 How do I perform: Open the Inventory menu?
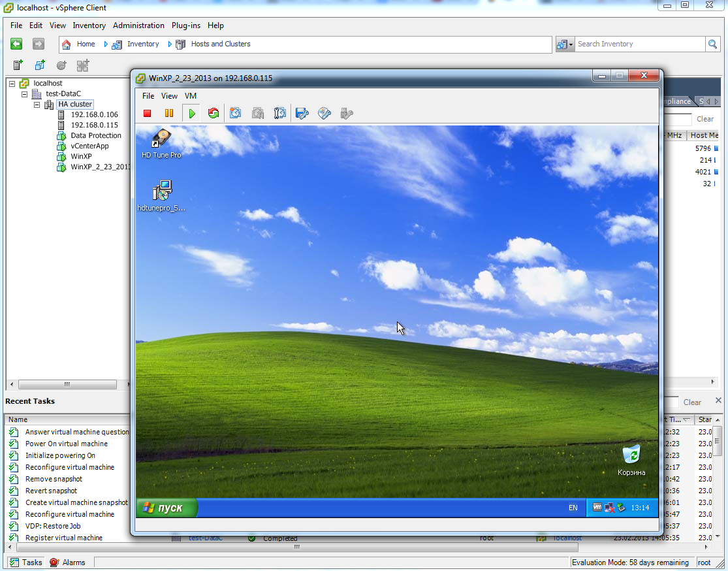click(x=89, y=25)
